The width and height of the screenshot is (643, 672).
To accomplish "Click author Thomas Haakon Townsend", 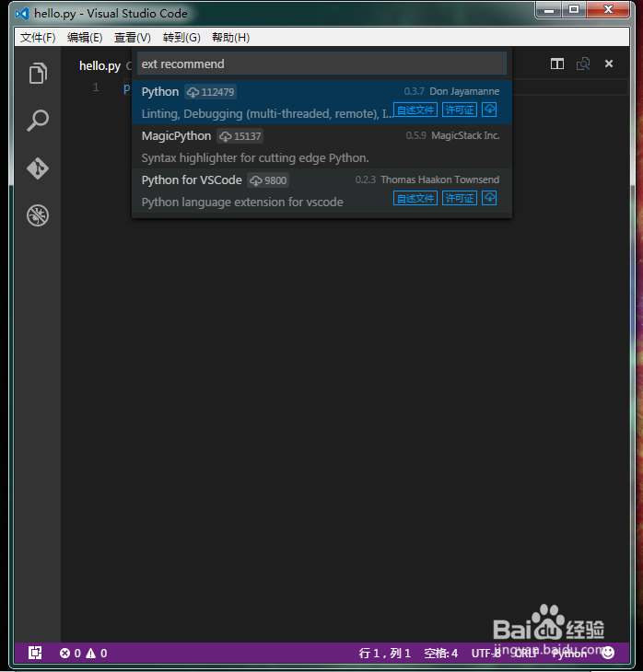I will point(439,180).
